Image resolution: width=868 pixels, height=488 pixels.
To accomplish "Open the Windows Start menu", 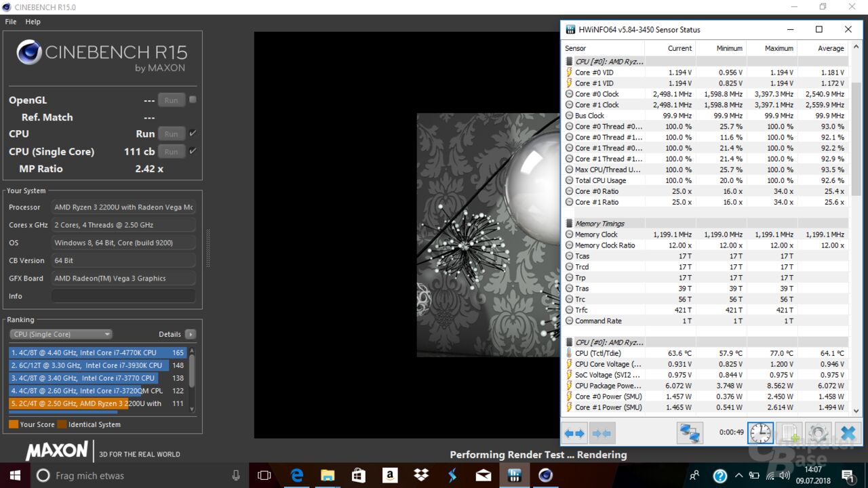I will point(15,475).
